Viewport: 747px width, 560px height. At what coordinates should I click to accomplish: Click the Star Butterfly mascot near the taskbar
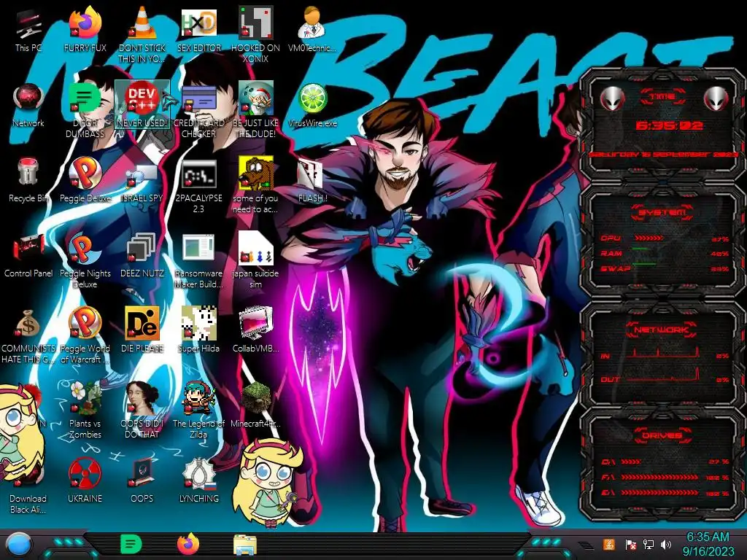tap(268, 483)
